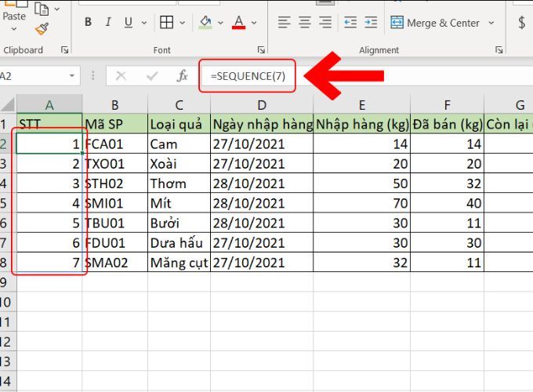Screen dimensions: 533x392
Task: Center align text
Action: tap(305, 23)
